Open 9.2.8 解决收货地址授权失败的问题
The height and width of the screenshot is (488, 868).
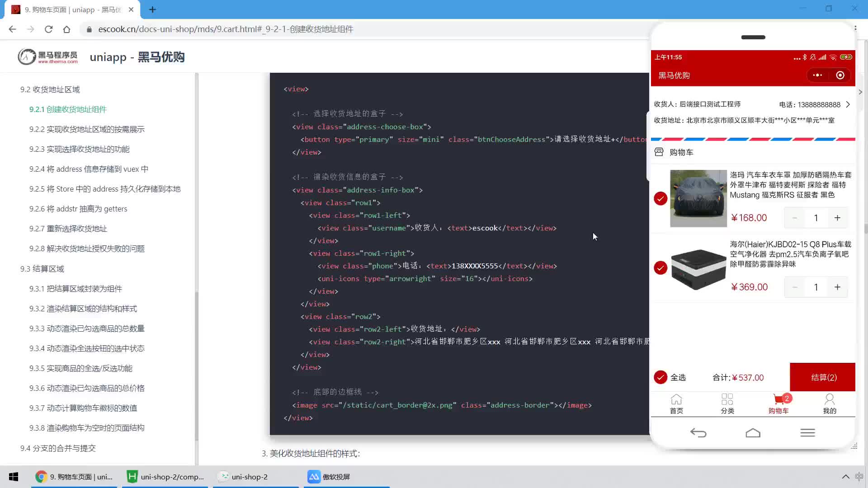[x=87, y=249]
